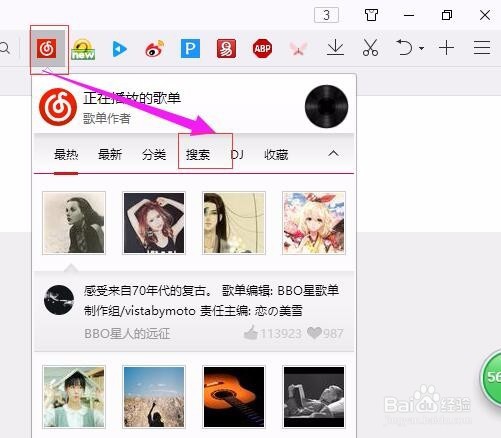
Task: Select the red-haired woman playlist cover
Action: click(x=154, y=223)
